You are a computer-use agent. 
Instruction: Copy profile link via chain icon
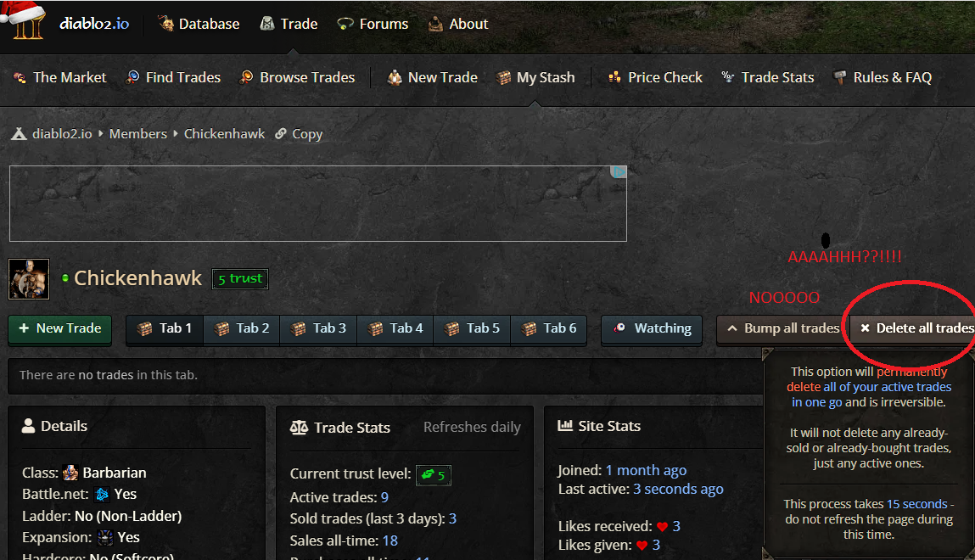coord(281,133)
